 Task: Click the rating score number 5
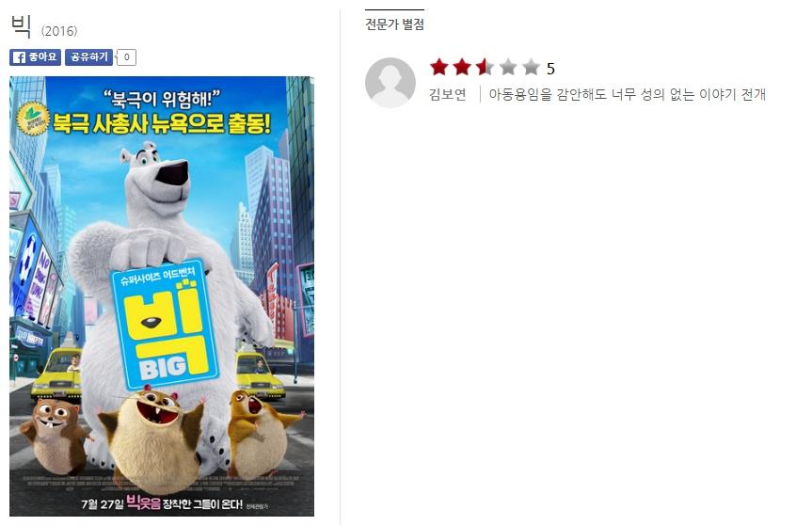(550, 69)
